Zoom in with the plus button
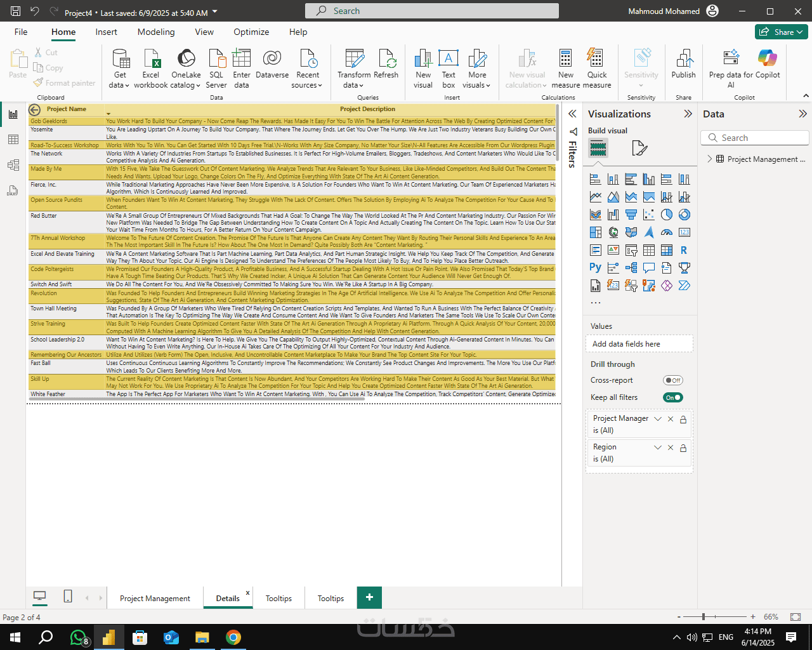The height and width of the screenshot is (650, 812). (753, 616)
